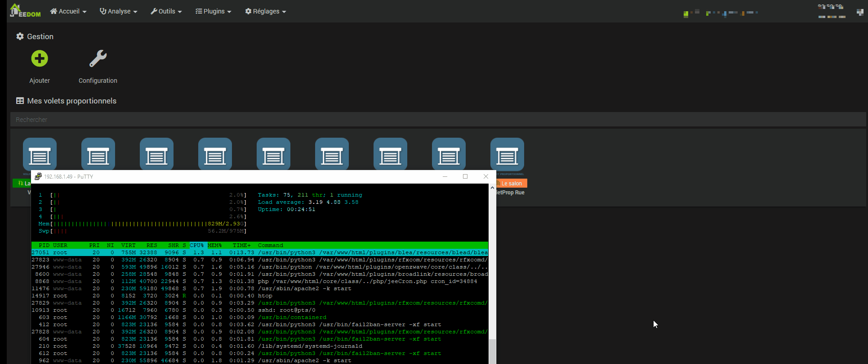
Task: Close the PuTTY window
Action: (x=486, y=176)
